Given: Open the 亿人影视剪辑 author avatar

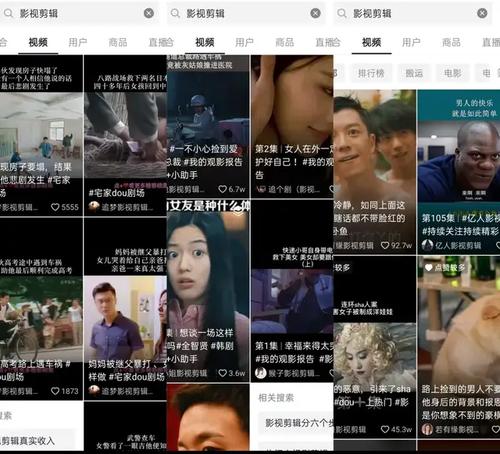Looking at the screenshot, I should (x=427, y=245).
